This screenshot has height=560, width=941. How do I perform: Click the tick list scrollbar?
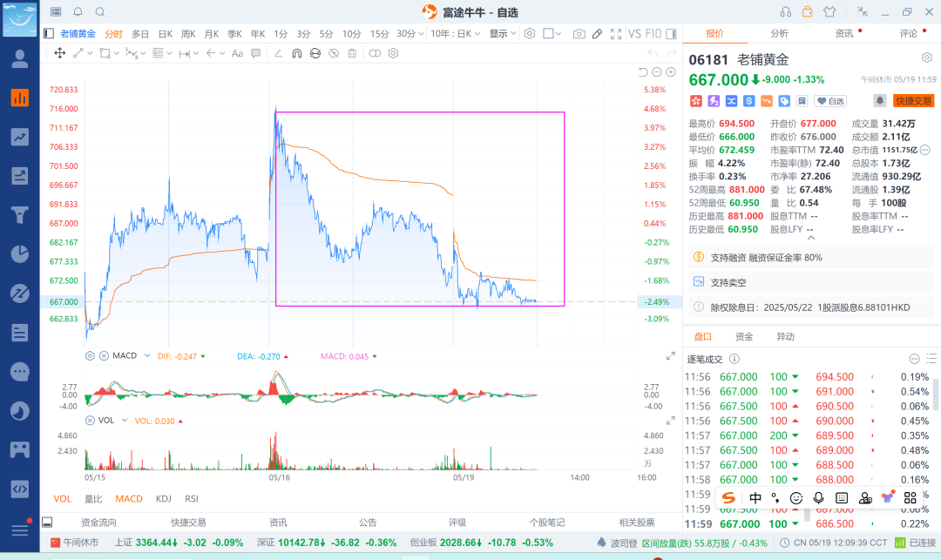934,393
